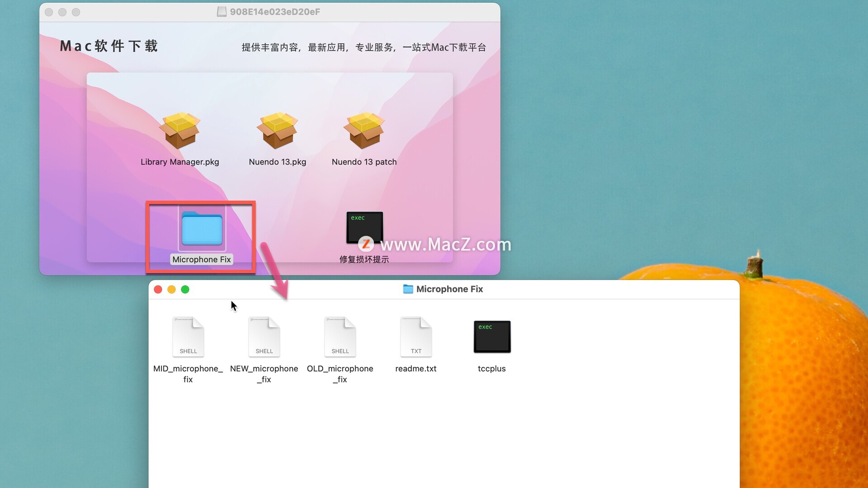Click the 修复损坏提示 exec icon

(364, 227)
